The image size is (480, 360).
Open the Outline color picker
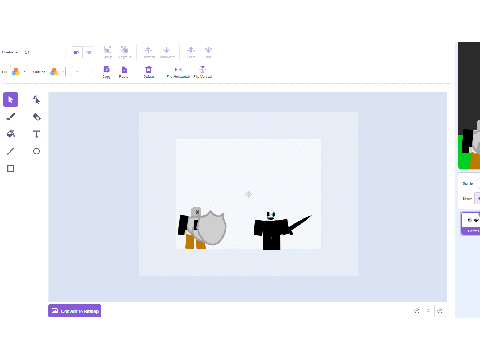point(56,72)
